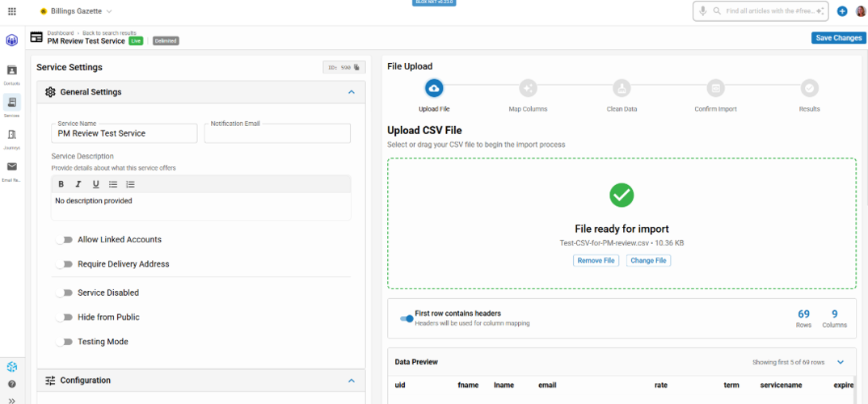868x404 pixels.
Task: Click in the Find all articles search field
Action: click(x=770, y=11)
